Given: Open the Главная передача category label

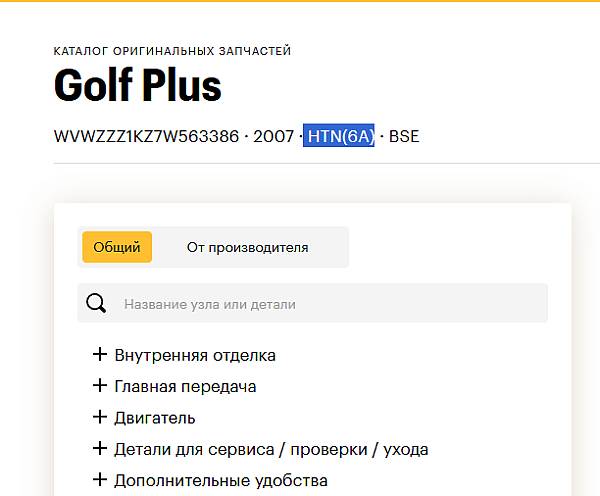Looking at the screenshot, I should [185, 386].
